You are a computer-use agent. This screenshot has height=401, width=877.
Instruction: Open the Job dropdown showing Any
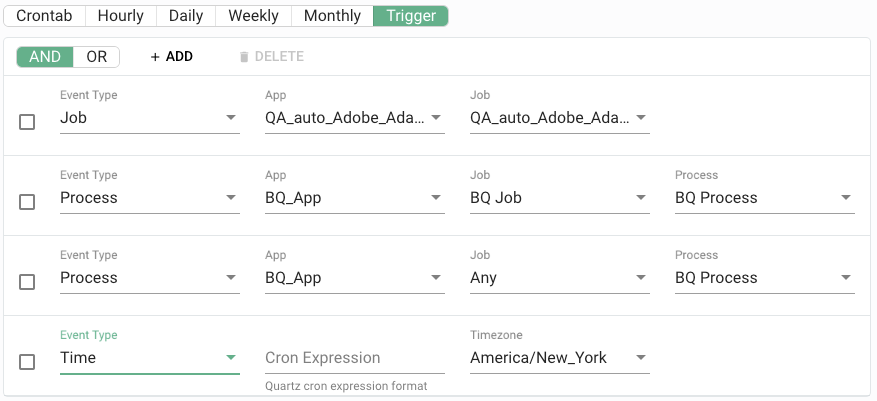(x=559, y=278)
